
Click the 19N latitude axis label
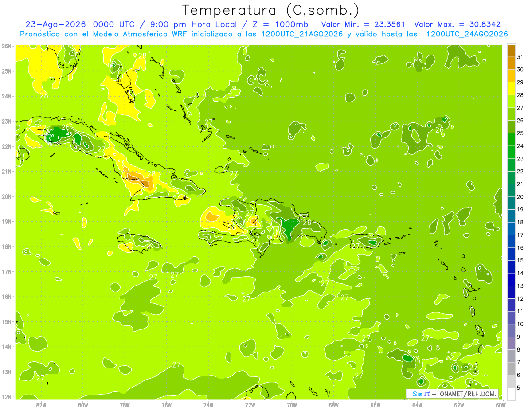[6, 221]
